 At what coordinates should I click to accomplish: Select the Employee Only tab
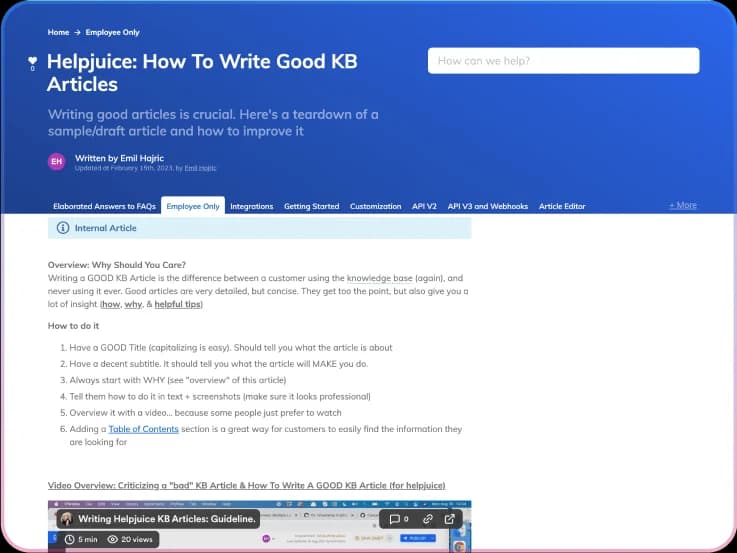coord(193,206)
